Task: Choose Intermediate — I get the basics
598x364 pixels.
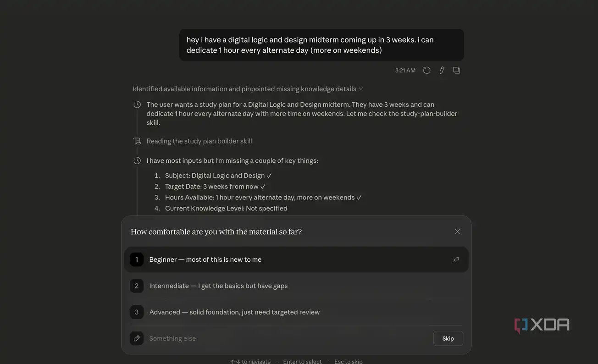Action: (x=296, y=286)
